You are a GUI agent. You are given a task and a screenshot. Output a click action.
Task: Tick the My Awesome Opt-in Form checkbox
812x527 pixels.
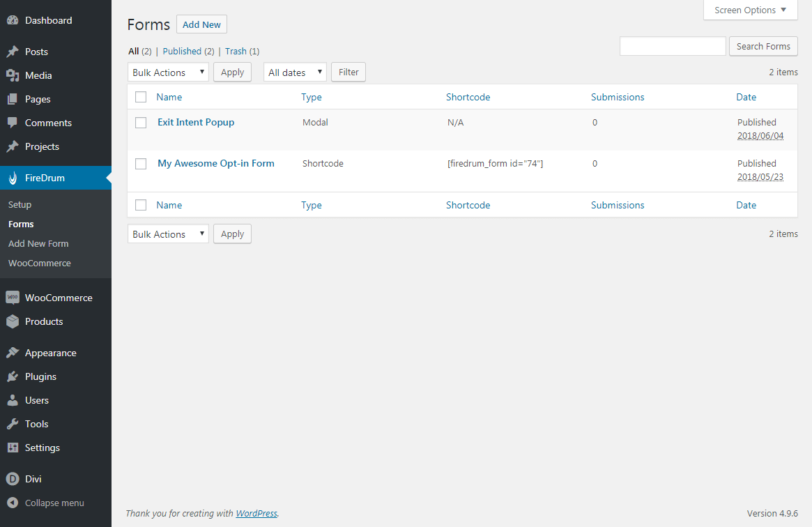(x=141, y=164)
